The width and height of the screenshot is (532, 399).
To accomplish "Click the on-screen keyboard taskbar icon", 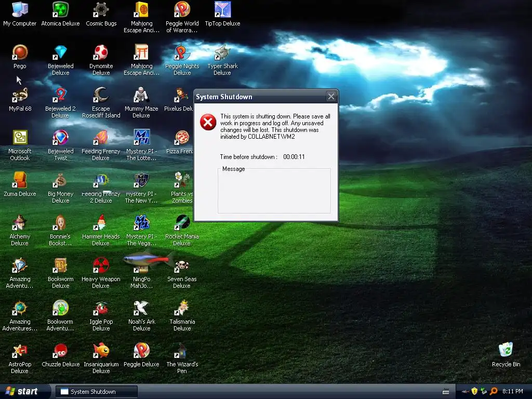I will coord(446,392).
